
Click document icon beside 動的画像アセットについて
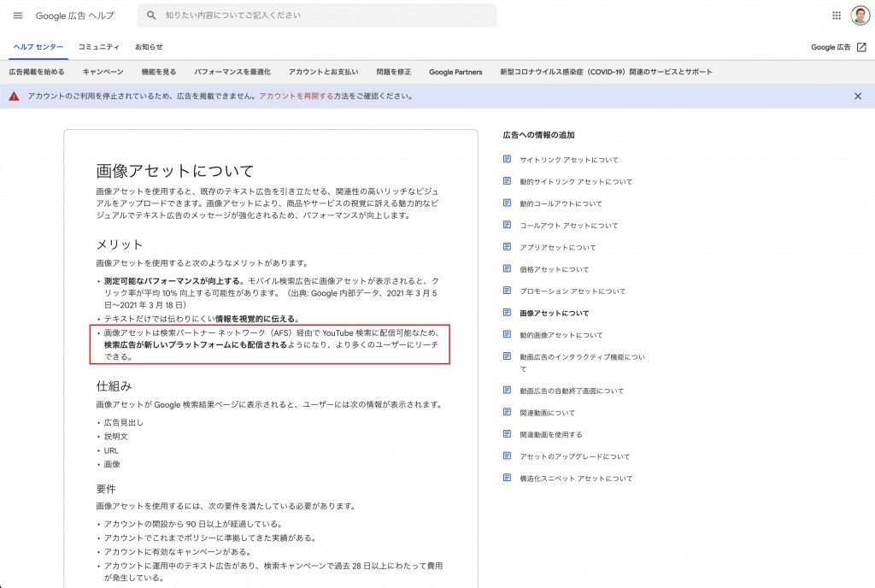(507, 334)
